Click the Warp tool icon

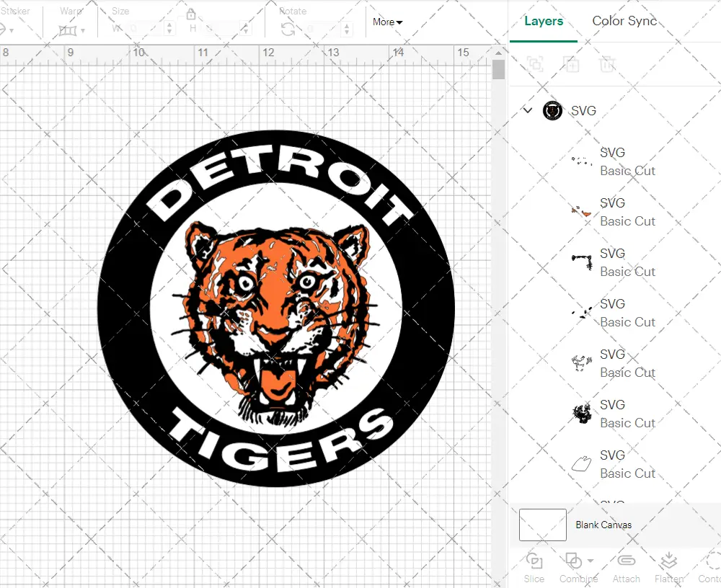pos(68,31)
